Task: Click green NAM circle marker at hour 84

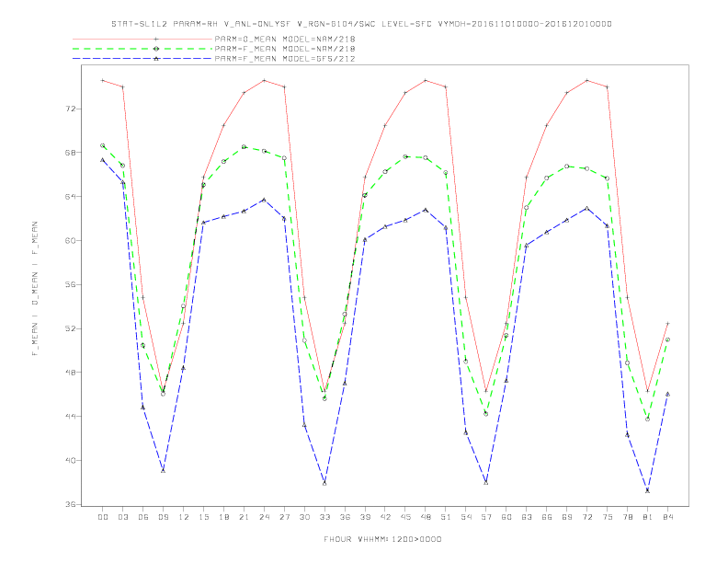Action: [x=667, y=339]
